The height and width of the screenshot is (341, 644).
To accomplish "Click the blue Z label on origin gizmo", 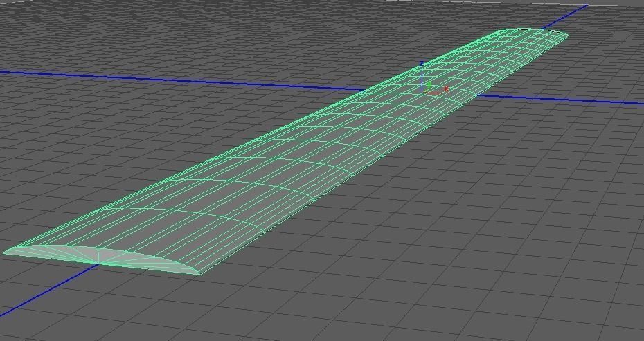I will coord(422,64).
